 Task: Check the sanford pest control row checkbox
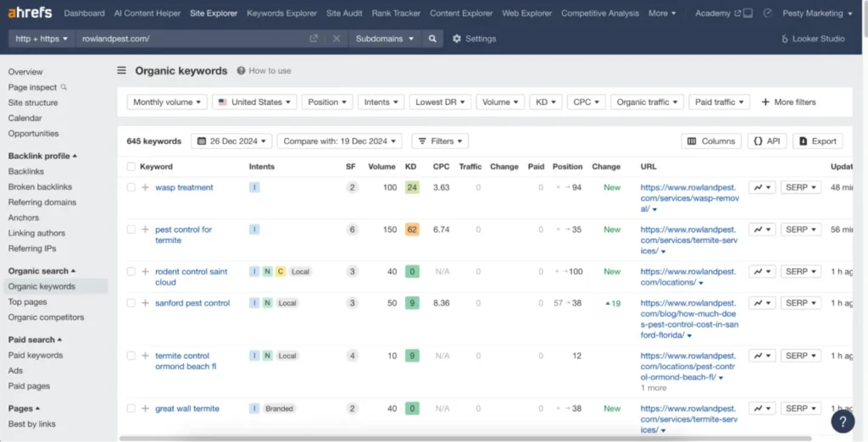pyautogui.click(x=131, y=303)
